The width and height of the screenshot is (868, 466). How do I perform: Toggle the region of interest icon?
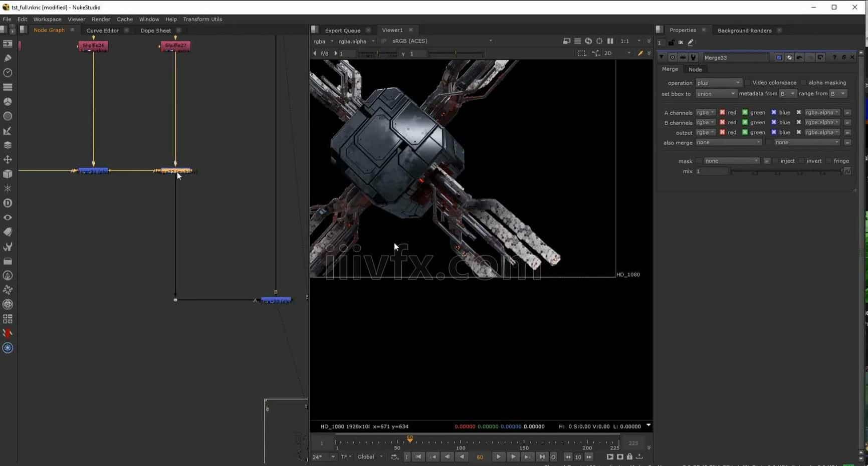(582, 53)
